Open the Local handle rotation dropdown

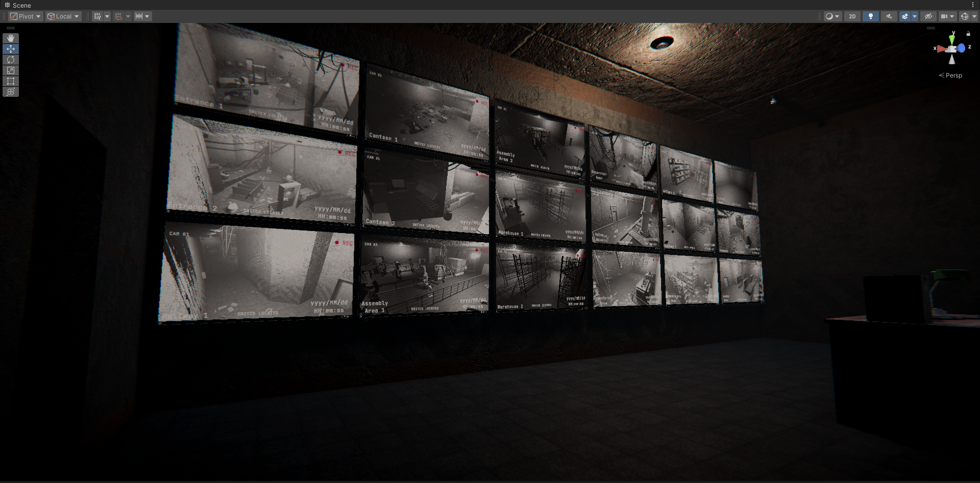point(63,16)
